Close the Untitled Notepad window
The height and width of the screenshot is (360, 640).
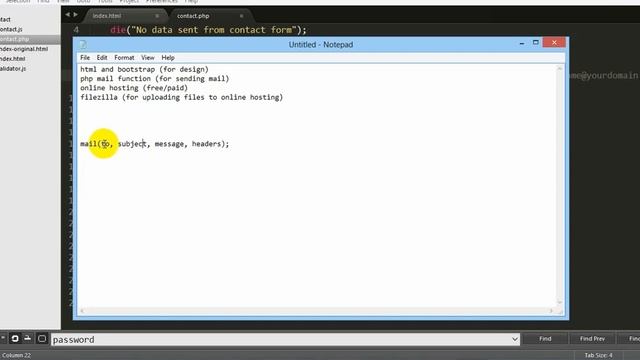point(554,42)
